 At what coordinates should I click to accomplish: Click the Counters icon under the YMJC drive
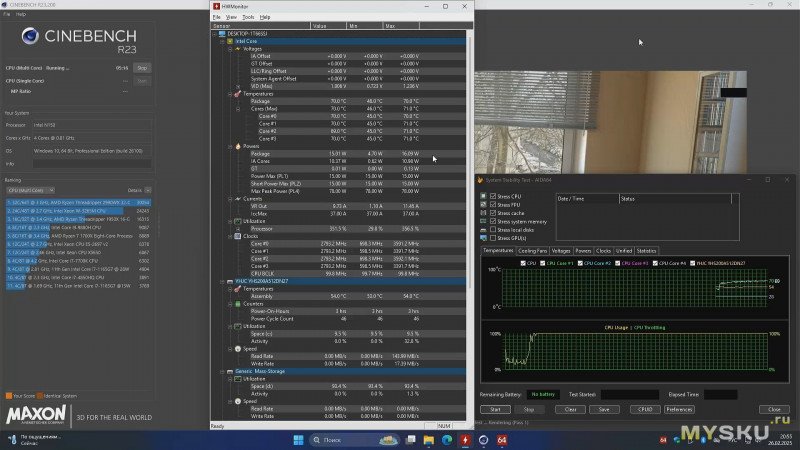[238, 304]
